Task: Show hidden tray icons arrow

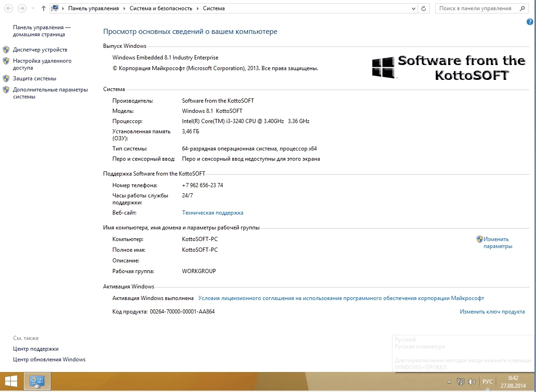Action: (x=449, y=382)
